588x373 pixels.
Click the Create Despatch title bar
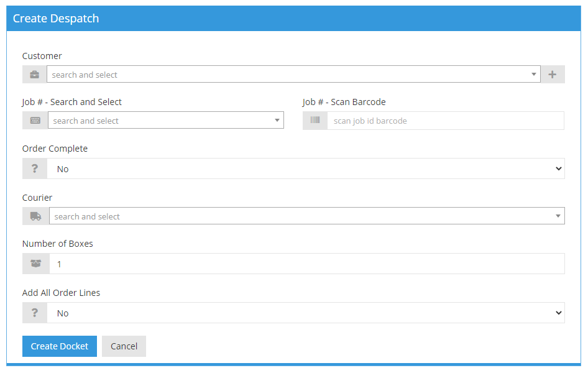(56, 19)
